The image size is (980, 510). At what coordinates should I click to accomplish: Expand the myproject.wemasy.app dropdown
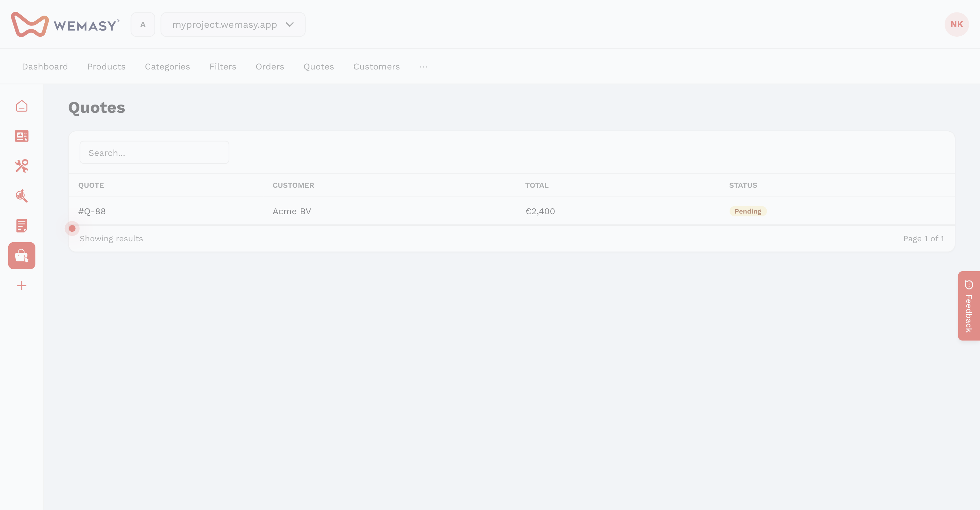tap(233, 24)
